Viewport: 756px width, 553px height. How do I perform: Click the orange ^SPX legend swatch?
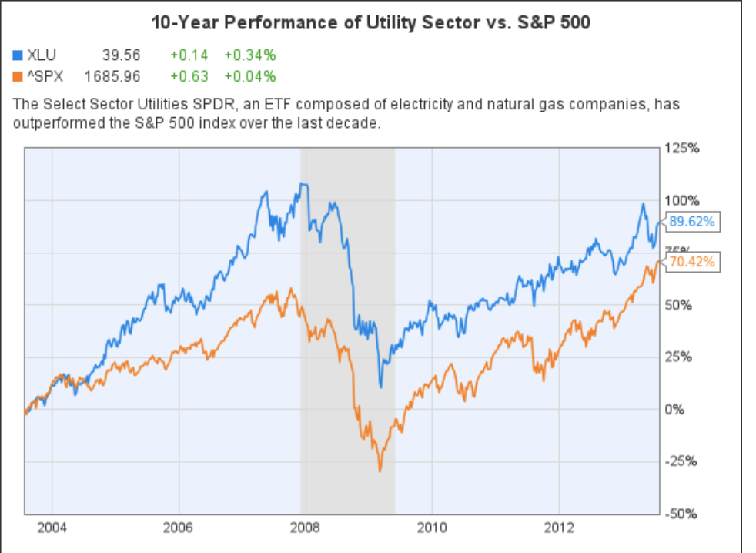pos(18,76)
